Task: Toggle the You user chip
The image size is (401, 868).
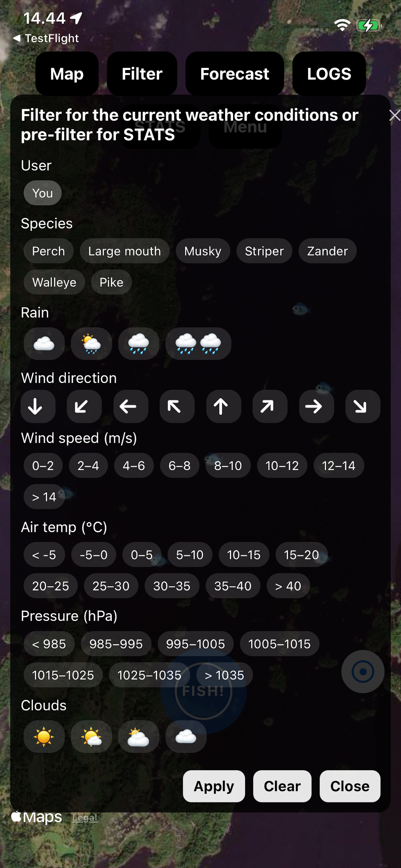Action: pos(43,193)
